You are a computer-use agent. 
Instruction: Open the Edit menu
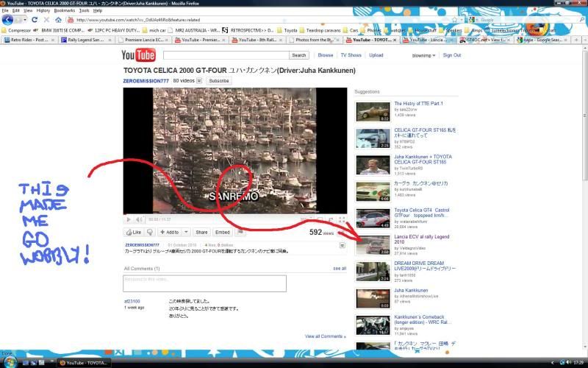pos(15,10)
